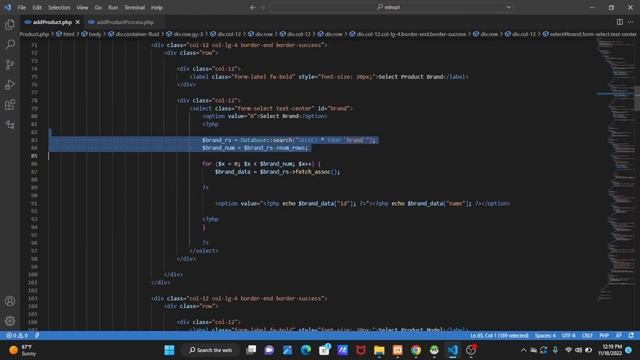The image size is (640, 360).
Task: Open the command center dropdown chevron
Action: 508,7
